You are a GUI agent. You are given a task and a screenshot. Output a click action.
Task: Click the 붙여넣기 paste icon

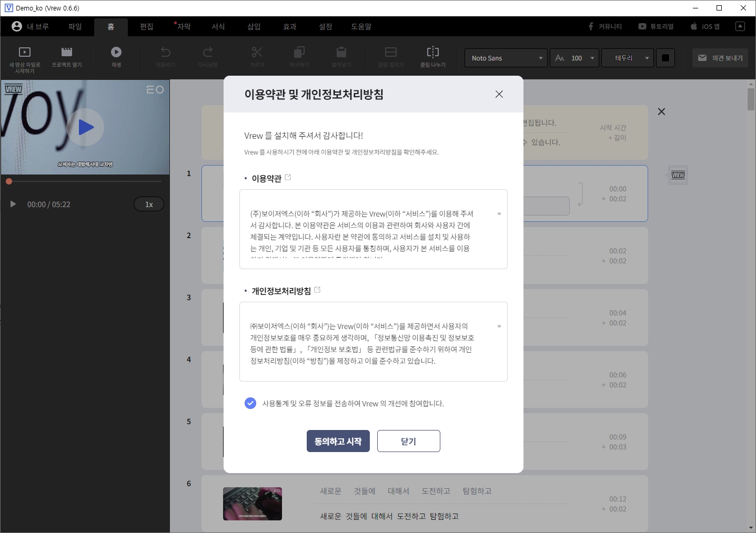[x=341, y=52]
